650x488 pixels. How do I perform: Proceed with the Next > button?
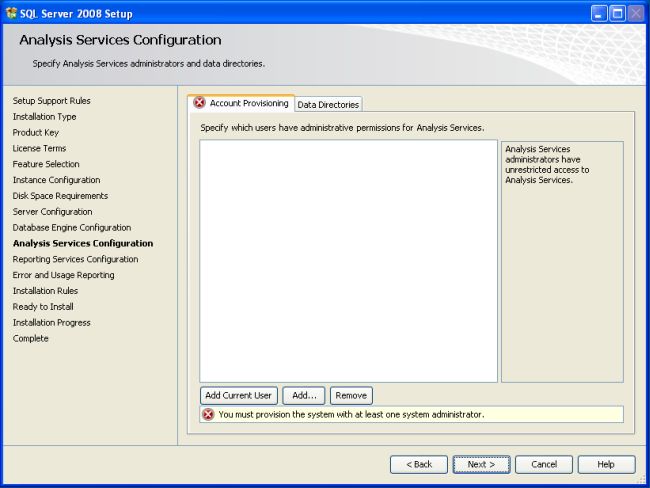coord(481,464)
